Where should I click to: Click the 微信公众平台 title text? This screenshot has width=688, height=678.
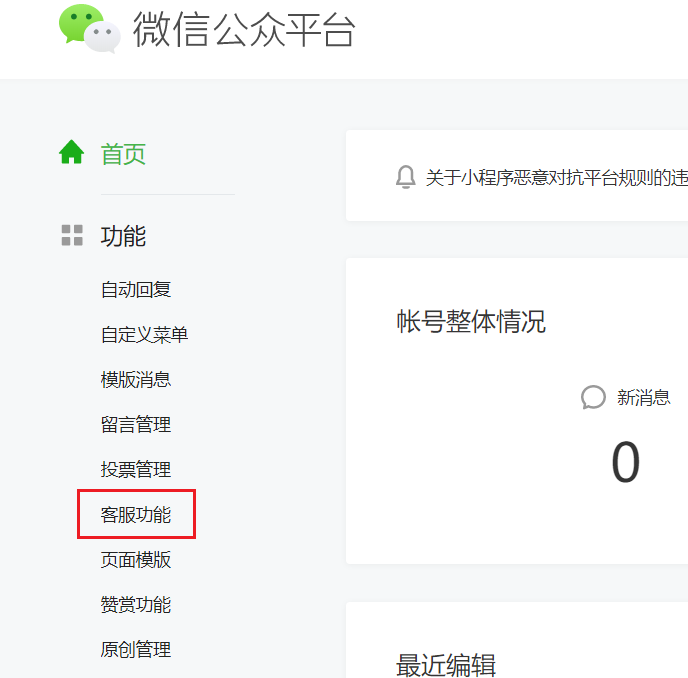pos(244,29)
